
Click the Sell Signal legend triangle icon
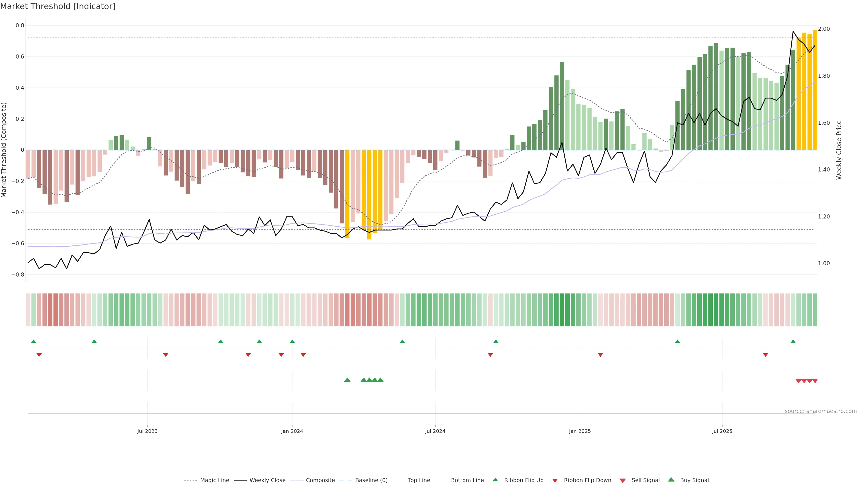point(622,480)
